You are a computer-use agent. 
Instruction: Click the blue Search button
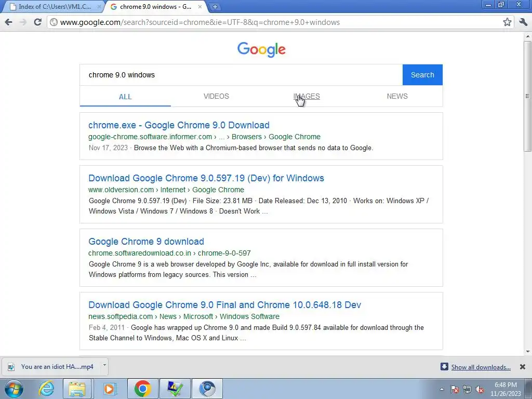422,75
